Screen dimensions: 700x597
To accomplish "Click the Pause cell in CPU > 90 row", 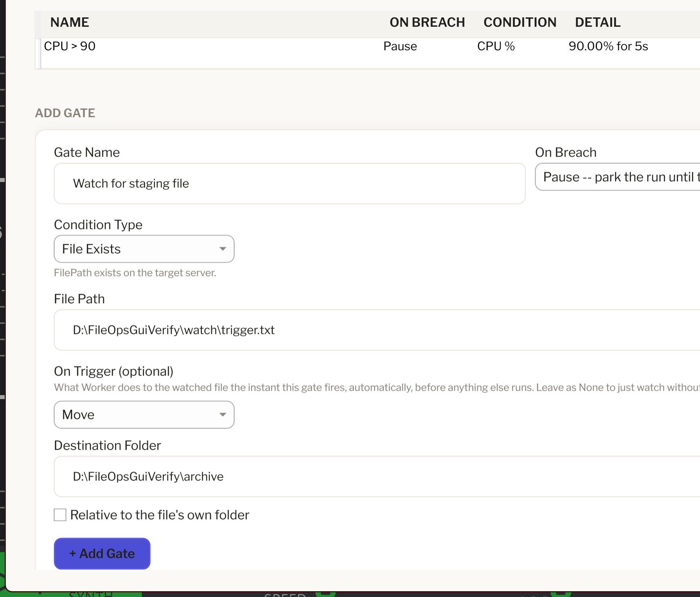I will [400, 46].
